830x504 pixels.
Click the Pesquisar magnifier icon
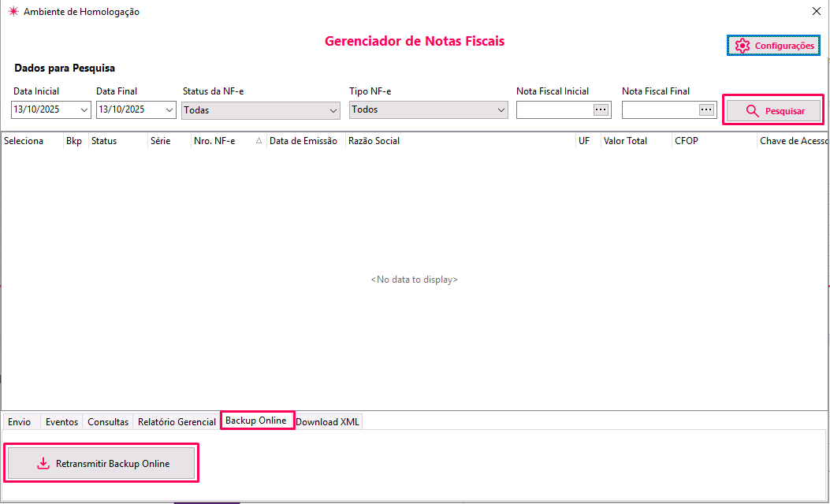tap(753, 111)
